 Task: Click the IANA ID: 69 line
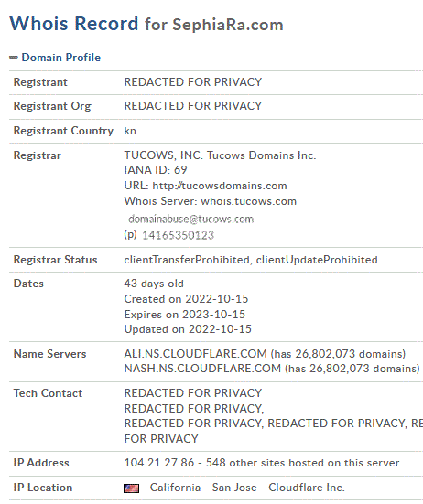point(156,170)
